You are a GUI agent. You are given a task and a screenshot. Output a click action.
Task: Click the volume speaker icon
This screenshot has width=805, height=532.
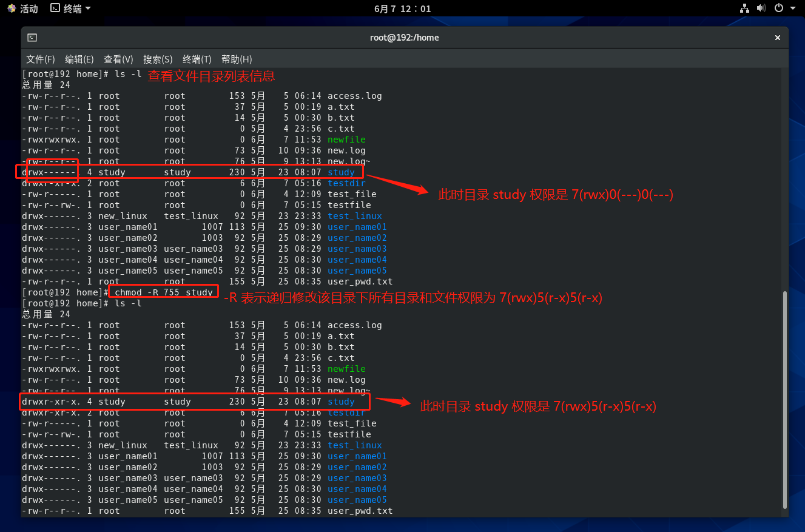[x=761, y=8]
